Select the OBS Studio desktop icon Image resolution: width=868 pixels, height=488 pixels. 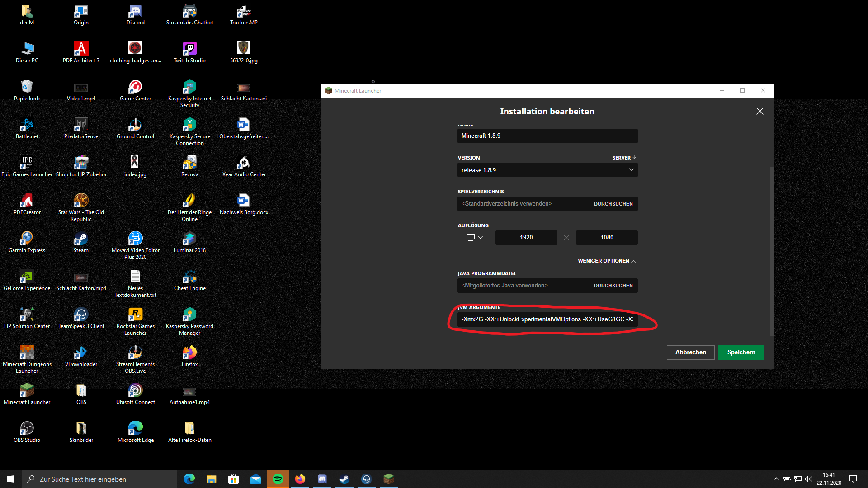(27, 432)
